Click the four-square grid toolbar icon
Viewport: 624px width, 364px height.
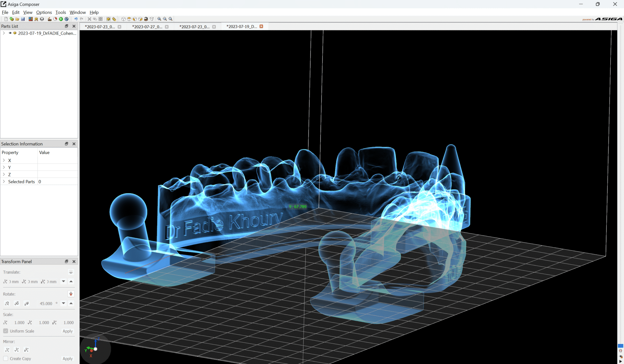click(100, 19)
